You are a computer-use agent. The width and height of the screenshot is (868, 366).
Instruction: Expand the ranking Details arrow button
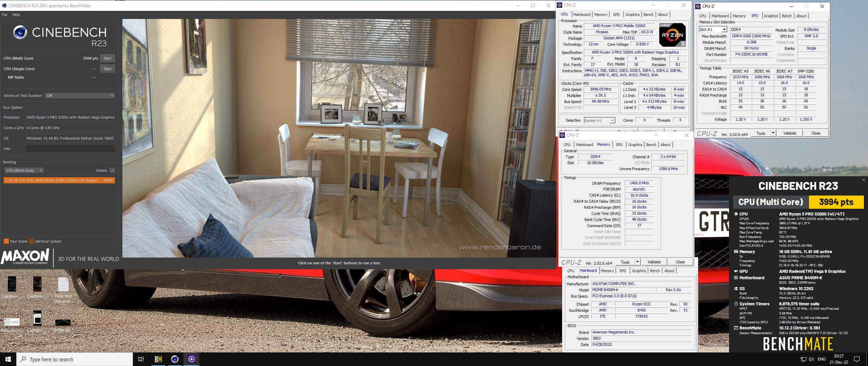point(112,170)
